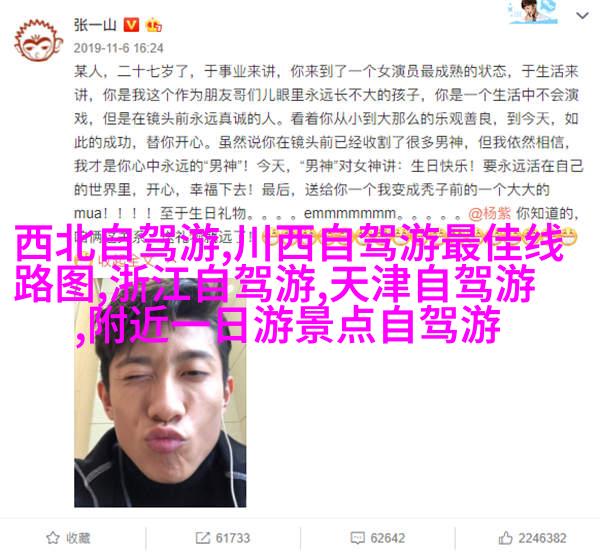The width and height of the screenshot is (600, 558).
Task: Click the monkey avatar profile picture
Action: (x=39, y=41)
